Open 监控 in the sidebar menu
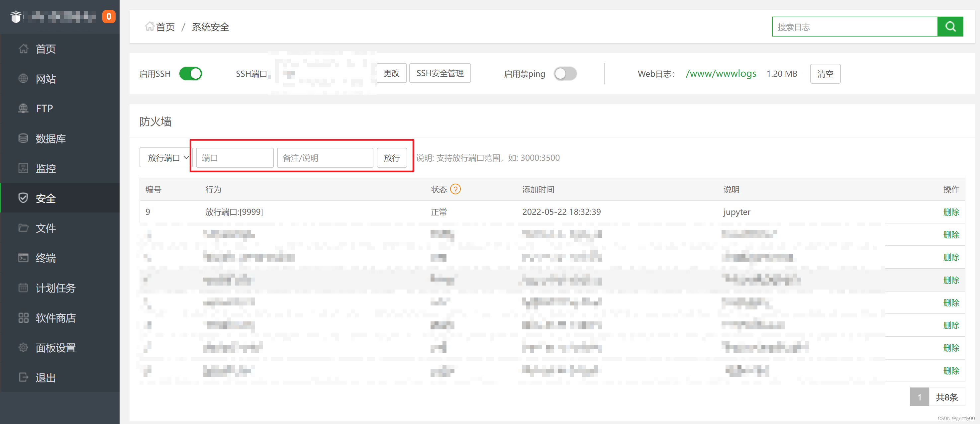The height and width of the screenshot is (424, 980). 46,168
